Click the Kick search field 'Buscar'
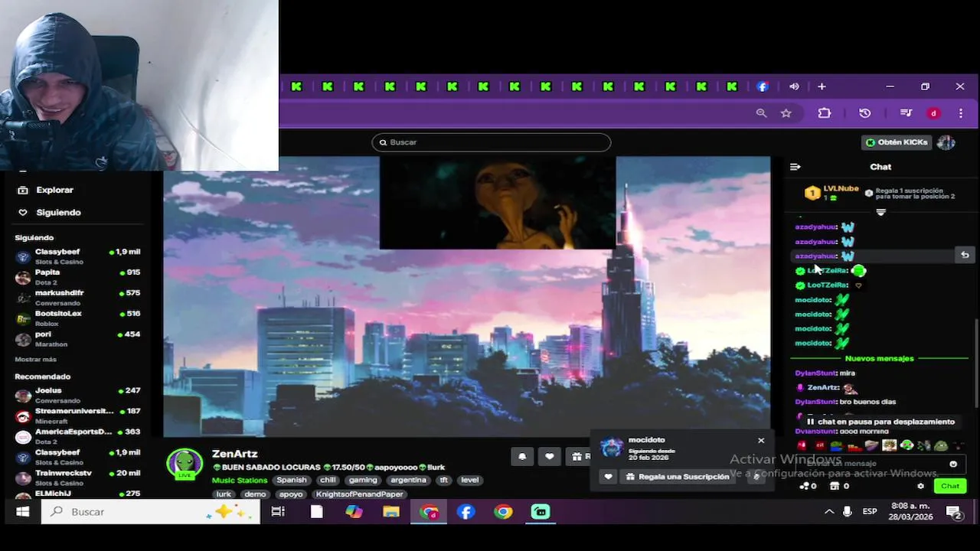The width and height of the screenshot is (980, 551). tap(492, 142)
